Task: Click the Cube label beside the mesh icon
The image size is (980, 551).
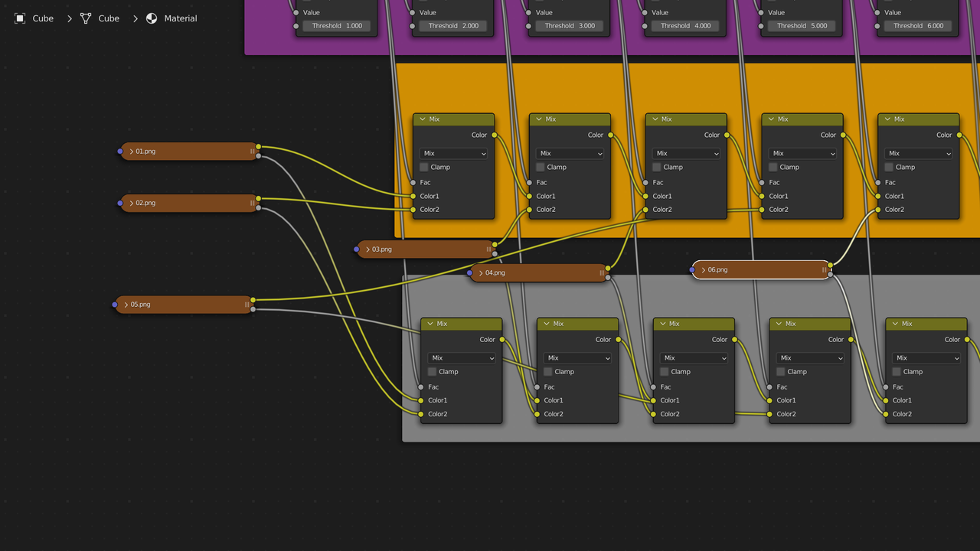Action: 109,18
